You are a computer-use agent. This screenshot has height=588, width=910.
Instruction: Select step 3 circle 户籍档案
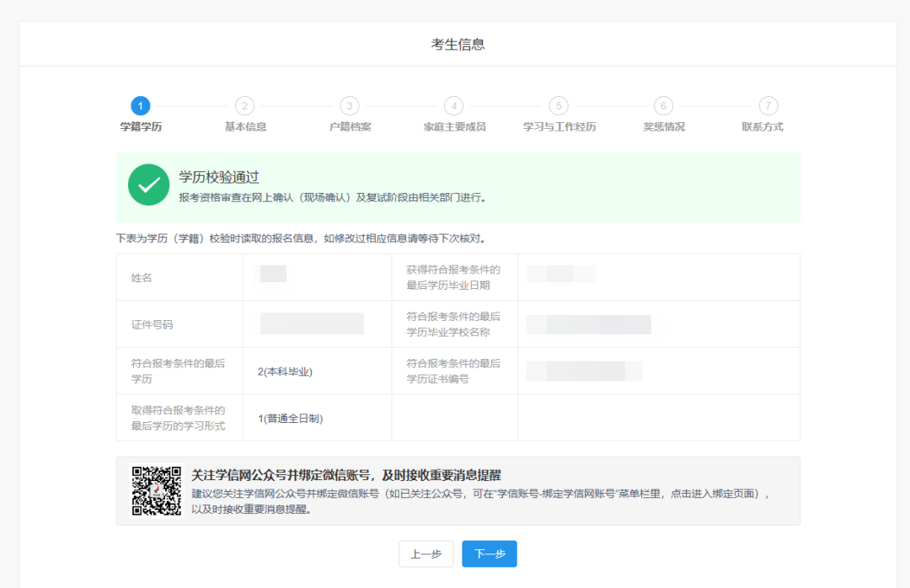tap(350, 105)
